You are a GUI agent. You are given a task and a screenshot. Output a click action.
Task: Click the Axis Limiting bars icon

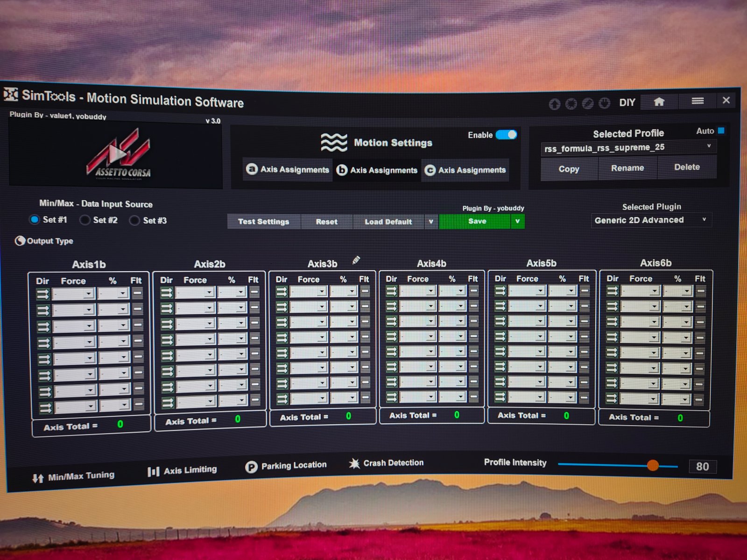point(153,472)
